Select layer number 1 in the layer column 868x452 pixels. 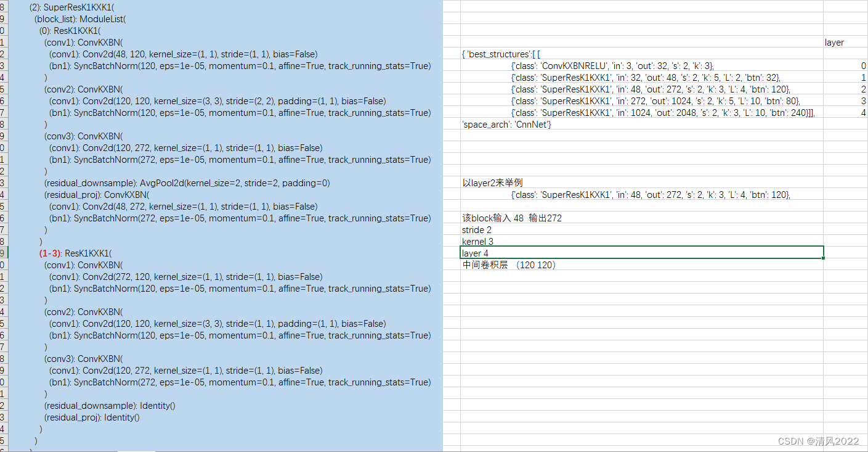[x=864, y=78]
